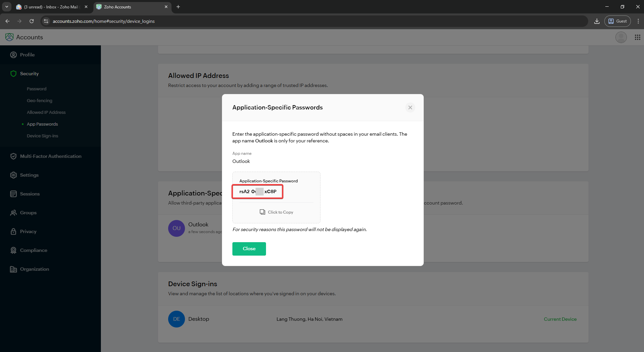Close the Application-Specific Passwords dialog with X
The image size is (644, 352).
pos(410,107)
